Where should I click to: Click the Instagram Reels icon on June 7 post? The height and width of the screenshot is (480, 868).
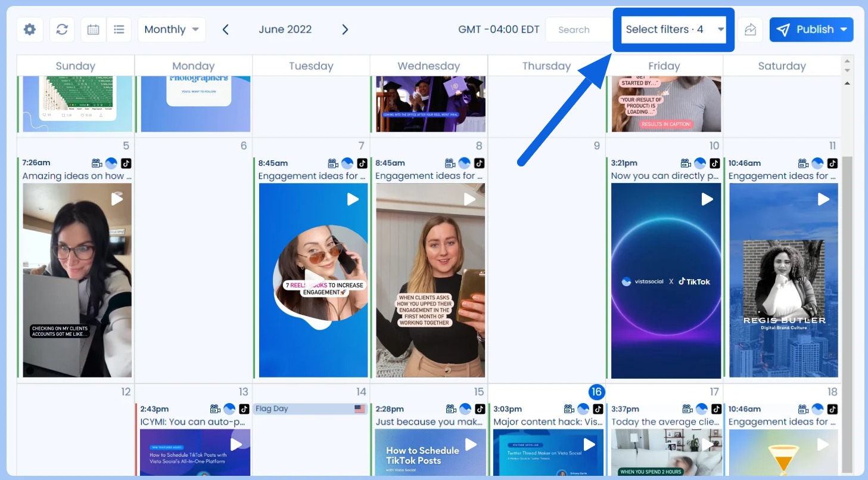332,163
